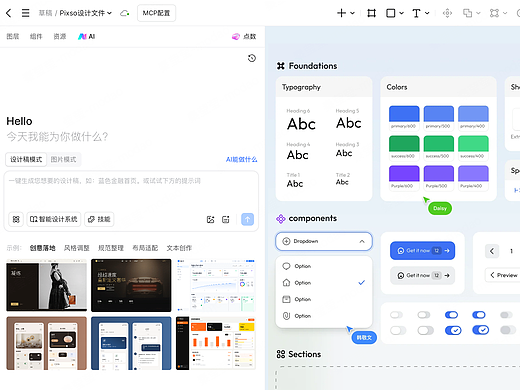This screenshot has width=520, height=390.
Task: Open the AI tab
Action: pos(86,36)
